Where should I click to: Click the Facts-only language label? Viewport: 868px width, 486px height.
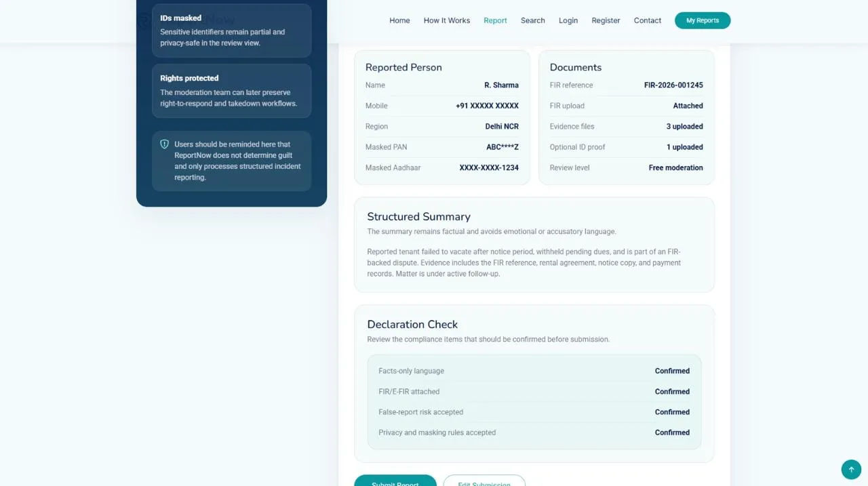[x=411, y=371]
